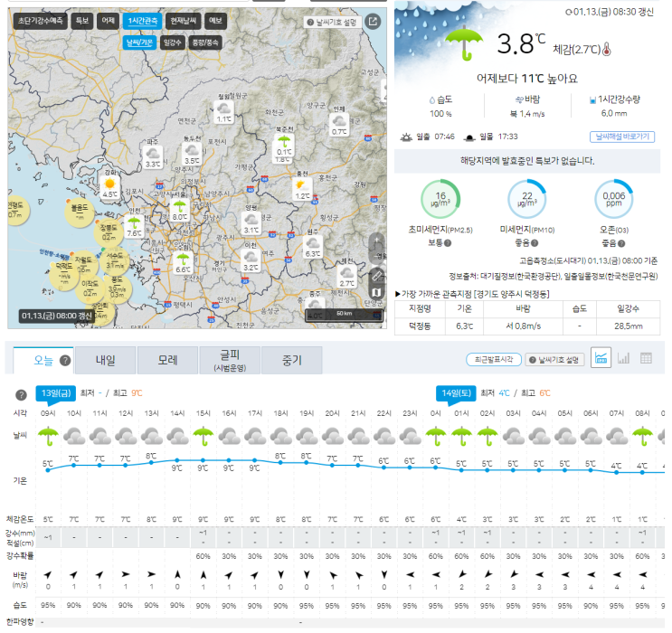Click the map layer icon below the ruler
Screen dimensions: 672x633
point(376,292)
